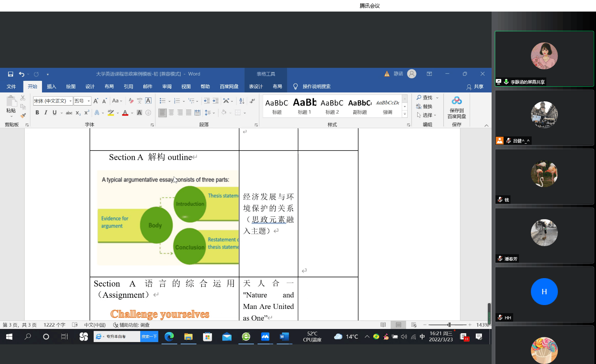596x364 pixels.
Task: Click the Increase Indent icon
Action: click(216, 101)
